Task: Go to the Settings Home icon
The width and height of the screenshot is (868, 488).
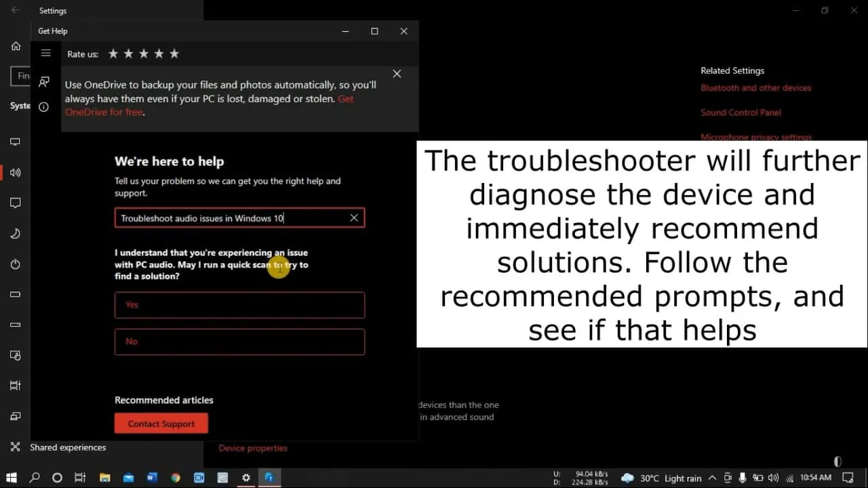Action: tap(16, 46)
